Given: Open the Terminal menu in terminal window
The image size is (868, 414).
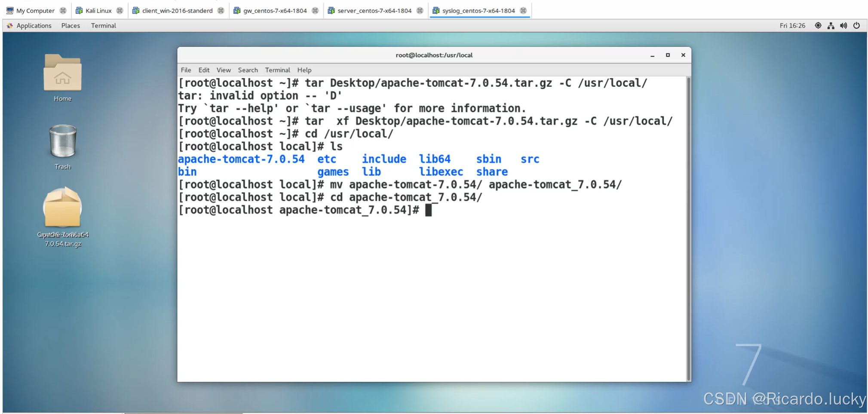Looking at the screenshot, I should [277, 70].
